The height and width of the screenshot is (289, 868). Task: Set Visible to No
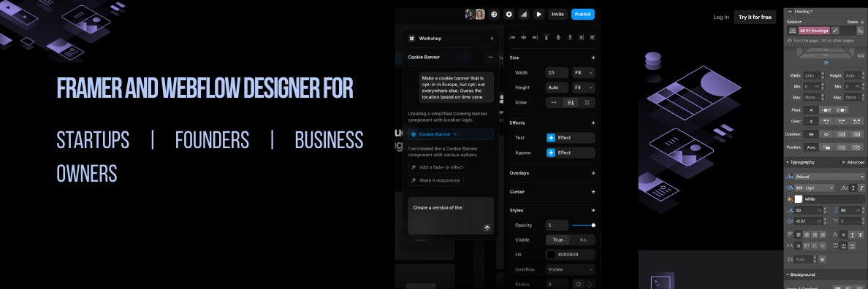583,240
